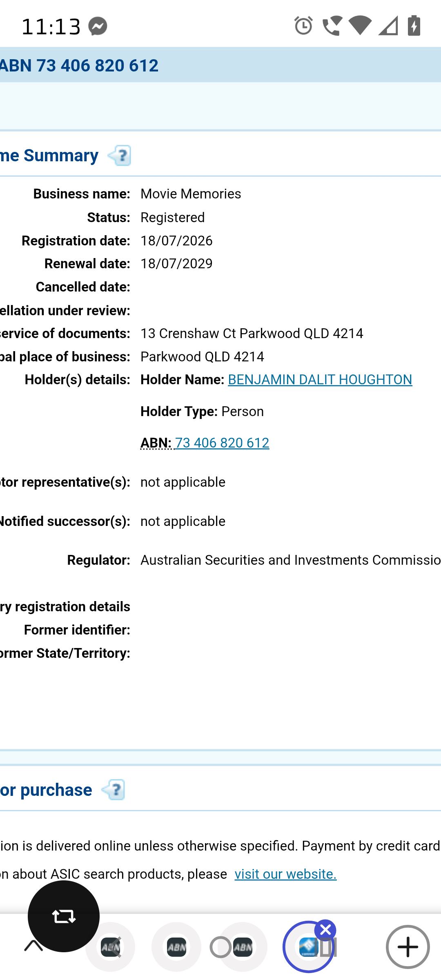The image size is (441, 980).
Task: Close the active tab with X badge
Action: (x=325, y=931)
